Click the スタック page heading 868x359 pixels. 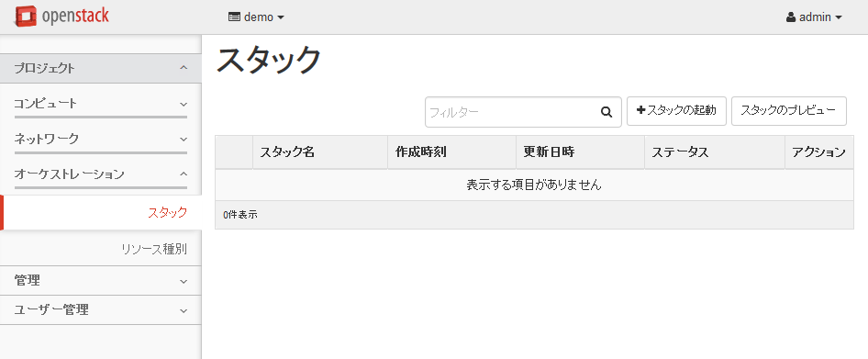tap(269, 60)
